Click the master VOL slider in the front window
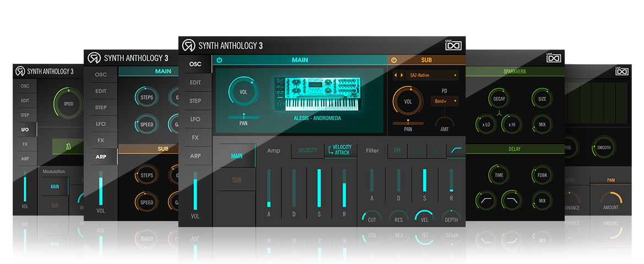The image size is (644, 264). [x=195, y=191]
